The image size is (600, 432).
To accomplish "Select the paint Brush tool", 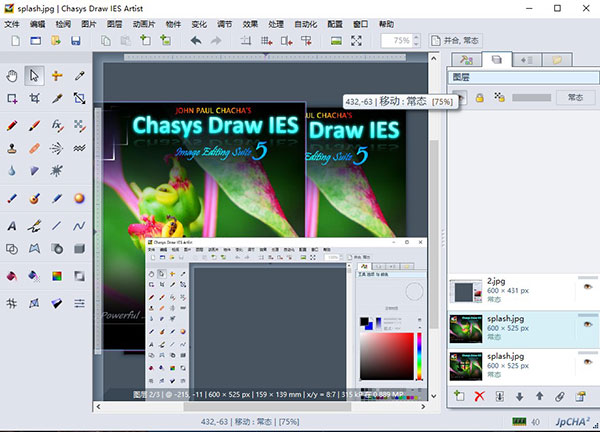I will click(34, 126).
